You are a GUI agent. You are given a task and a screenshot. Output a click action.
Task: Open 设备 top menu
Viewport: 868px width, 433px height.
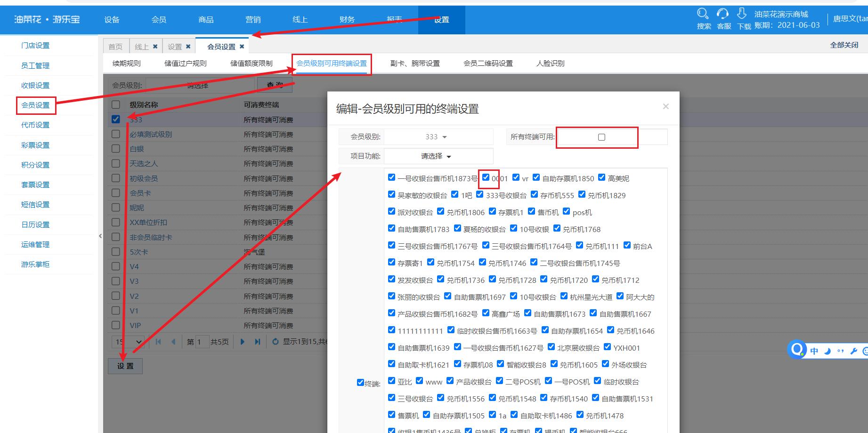(x=112, y=20)
